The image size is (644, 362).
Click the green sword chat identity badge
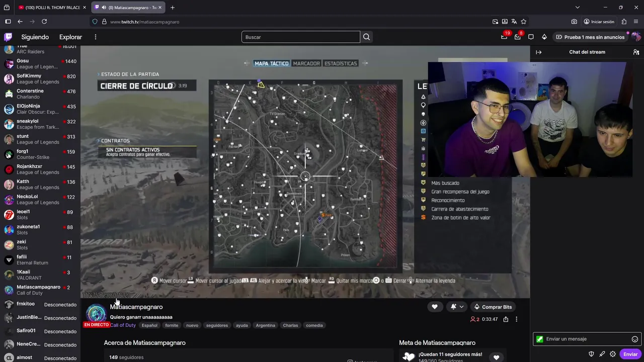(x=540, y=339)
